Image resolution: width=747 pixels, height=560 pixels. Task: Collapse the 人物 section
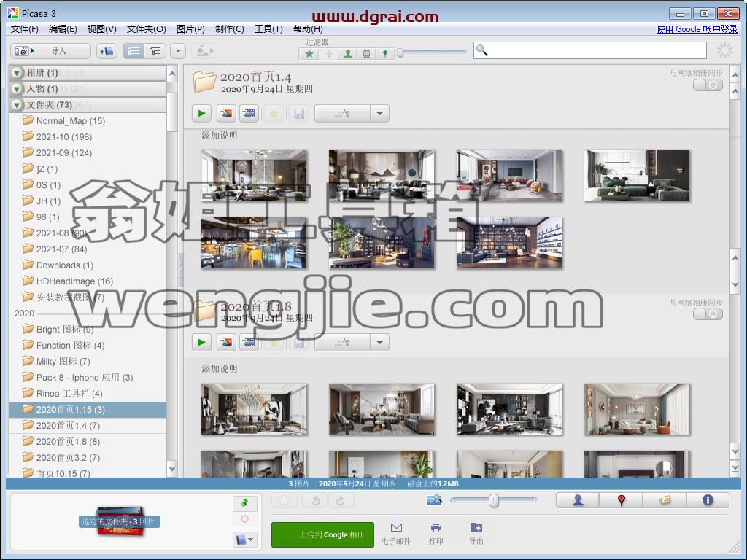coord(18,88)
